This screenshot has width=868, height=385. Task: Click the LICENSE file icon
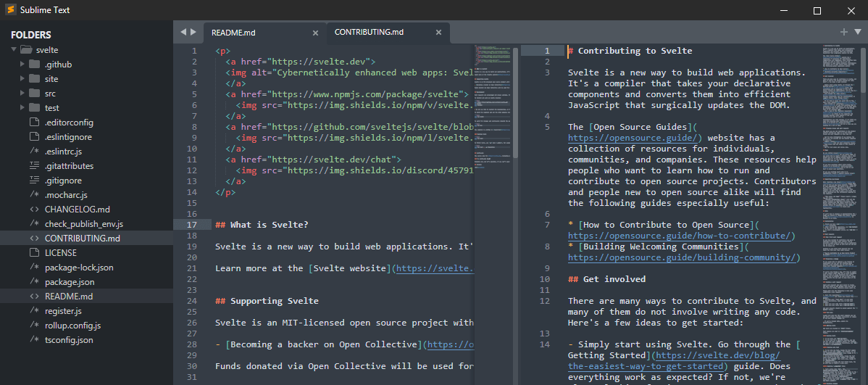[x=34, y=252]
